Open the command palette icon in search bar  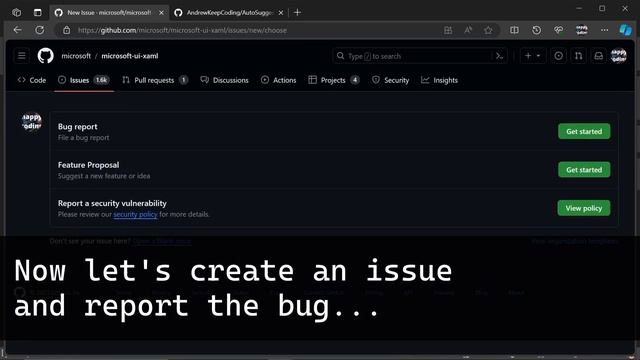click(499, 56)
